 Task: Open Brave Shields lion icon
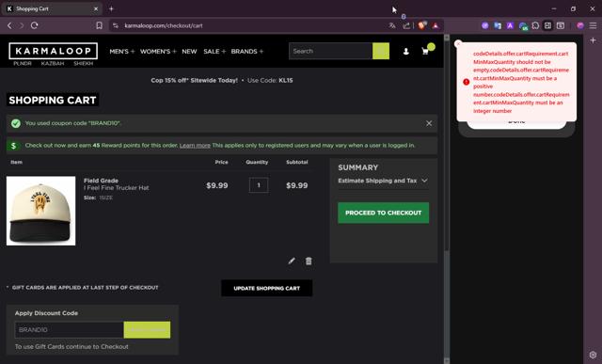click(x=422, y=25)
